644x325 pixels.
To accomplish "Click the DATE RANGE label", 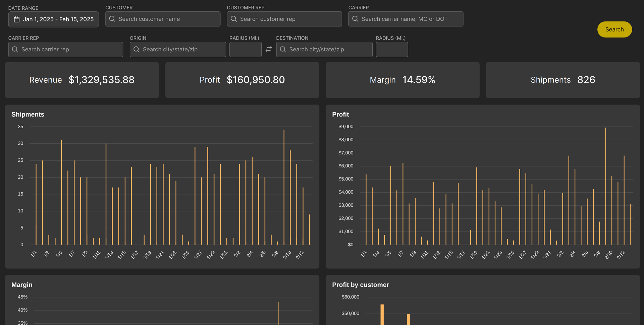I will (x=23, y=8).
